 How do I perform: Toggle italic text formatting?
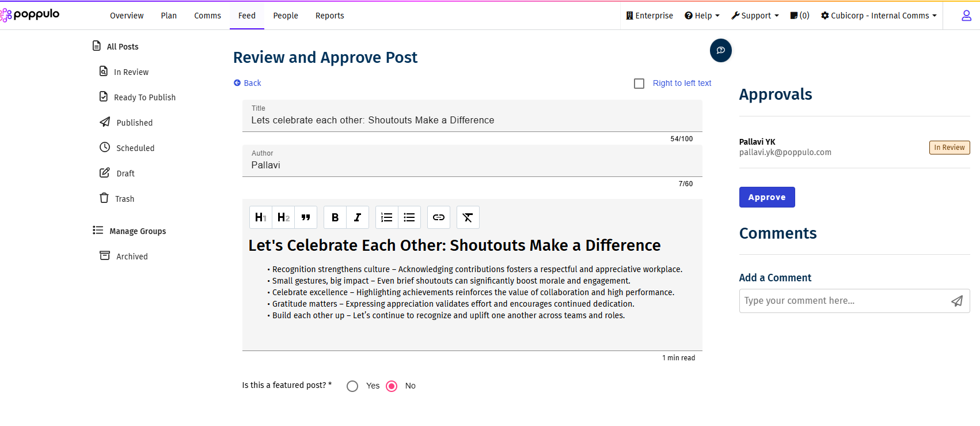coord(358,217)
